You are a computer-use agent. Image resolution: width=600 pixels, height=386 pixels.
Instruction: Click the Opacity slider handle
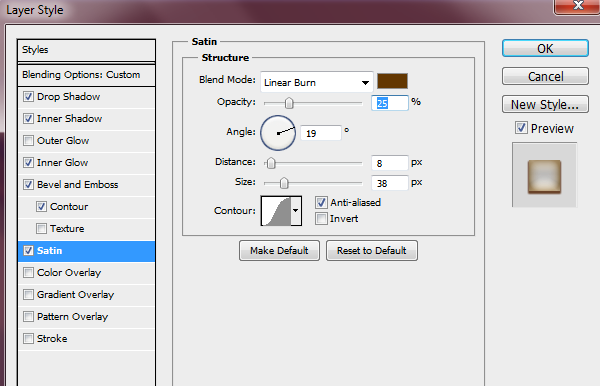point(289,103)
